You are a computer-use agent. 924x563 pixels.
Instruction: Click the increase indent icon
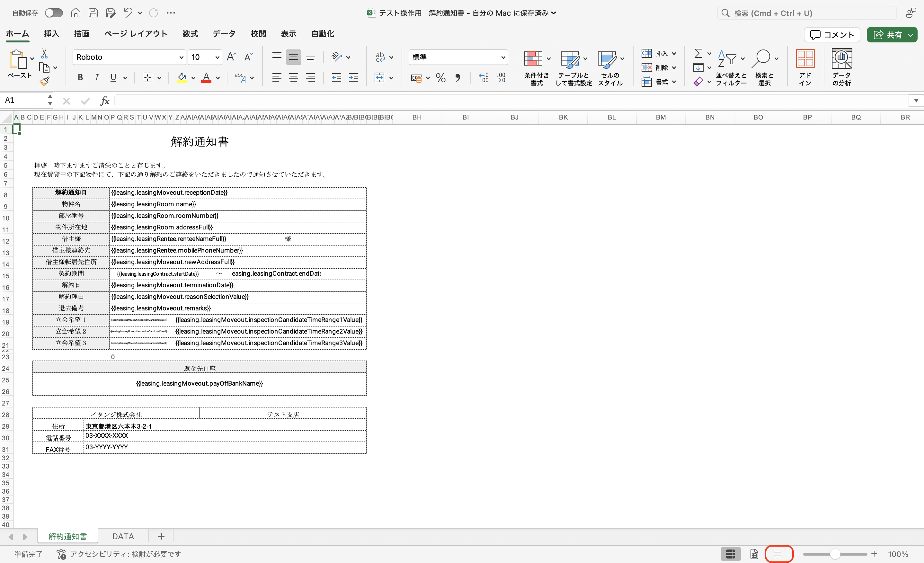click(x=353, y=78)
